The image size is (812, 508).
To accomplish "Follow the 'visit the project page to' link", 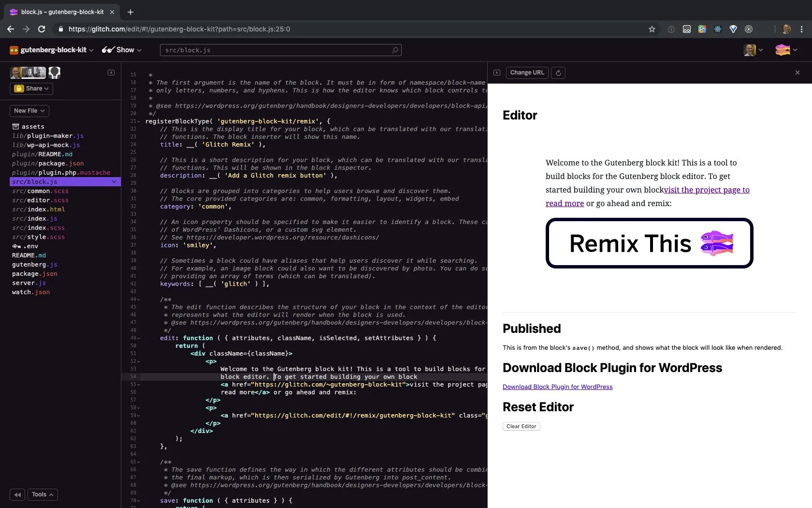I will point(707,190).
